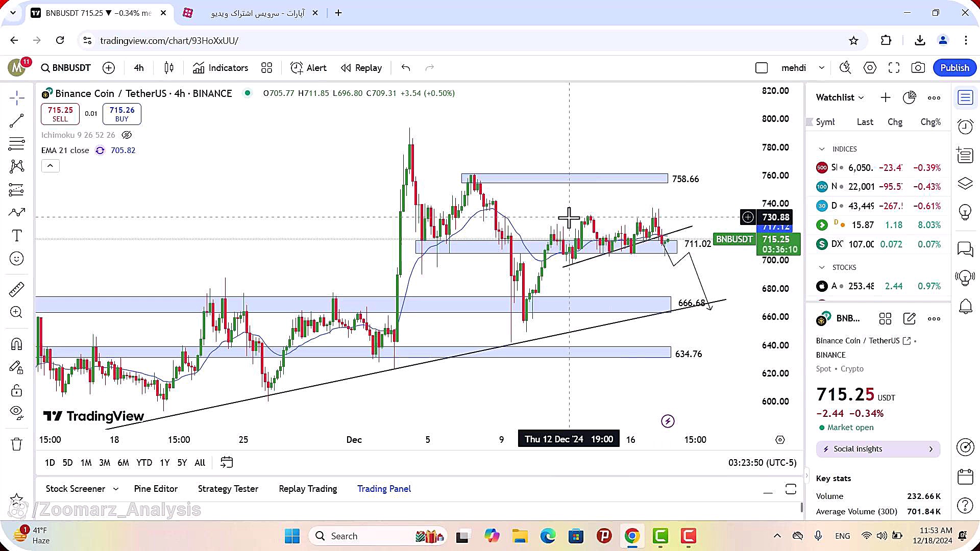980x551 pixels.
Task: Undo the last chart action
Action: pos(406,68)
